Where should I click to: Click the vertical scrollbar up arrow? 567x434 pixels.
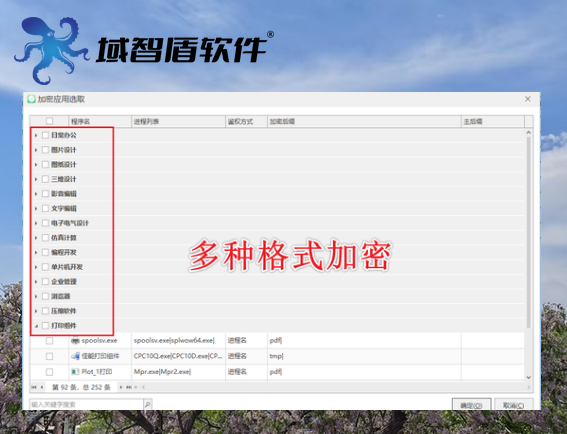(529, 133)
